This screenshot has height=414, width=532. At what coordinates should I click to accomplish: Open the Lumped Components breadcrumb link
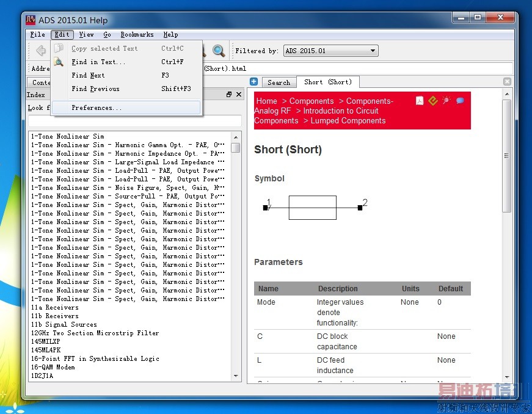pyautogui.click(x=348, y=121)
